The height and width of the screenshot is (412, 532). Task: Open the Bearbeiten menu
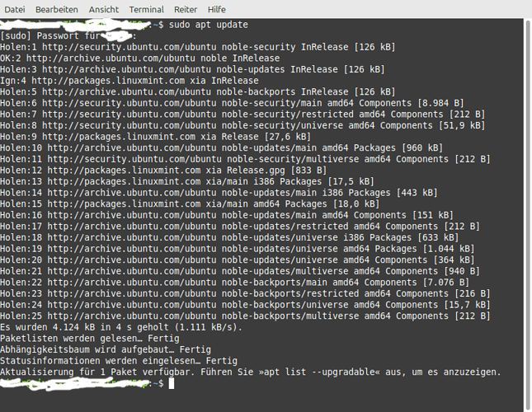coord(57,10)
